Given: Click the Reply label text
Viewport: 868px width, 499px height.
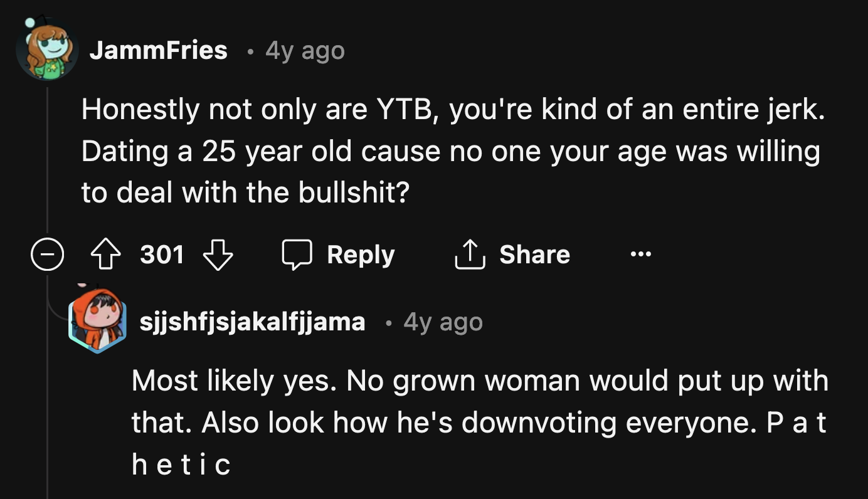Looking at the screenshot, I should tap(360, 254).
